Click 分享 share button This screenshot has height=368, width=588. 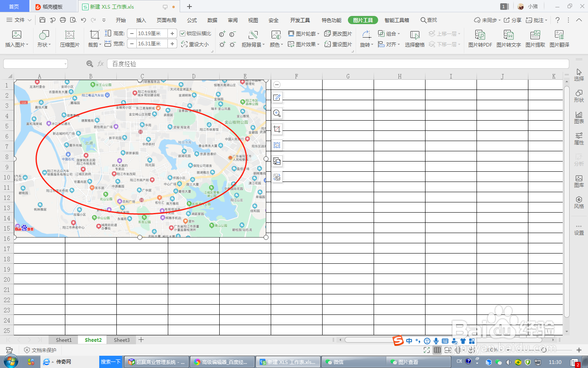coord(512,20)
